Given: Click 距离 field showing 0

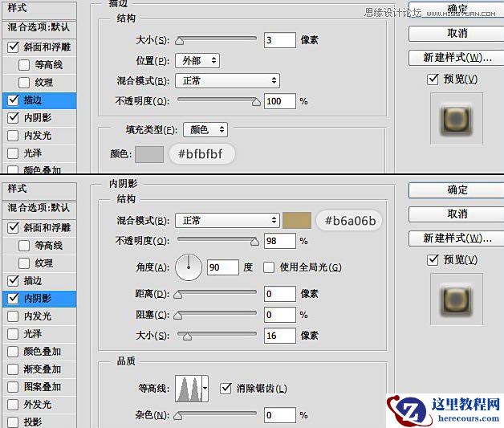Looking at the screenshot, I should [x=279, y=294].
